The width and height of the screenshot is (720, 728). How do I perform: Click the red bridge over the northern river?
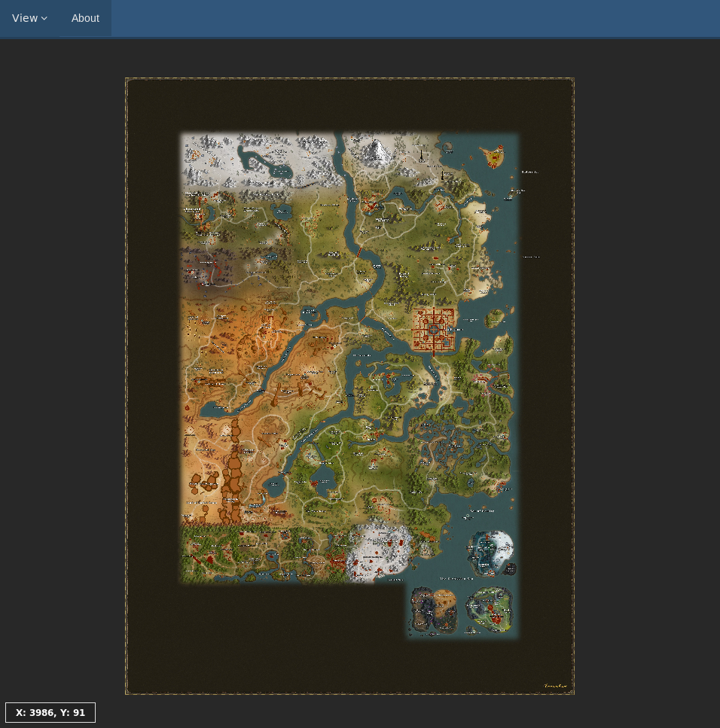[361, 251]
